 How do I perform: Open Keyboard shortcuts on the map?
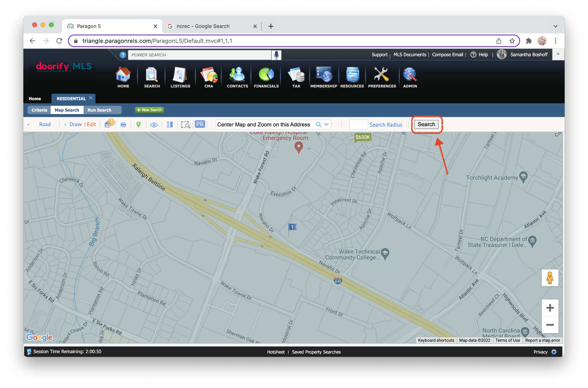[436, 340]
